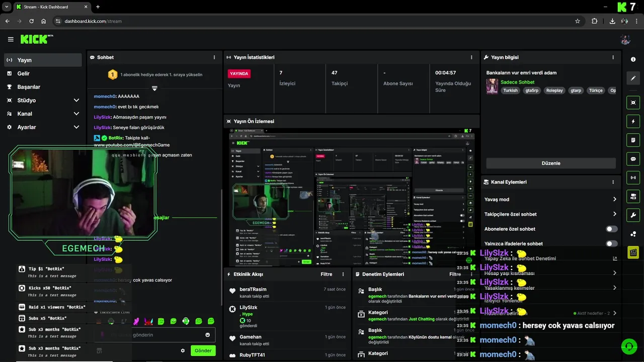This screenshot has width=644, height=362.
Task: Reload the dashboard page
Action: [x=31, y=21]
